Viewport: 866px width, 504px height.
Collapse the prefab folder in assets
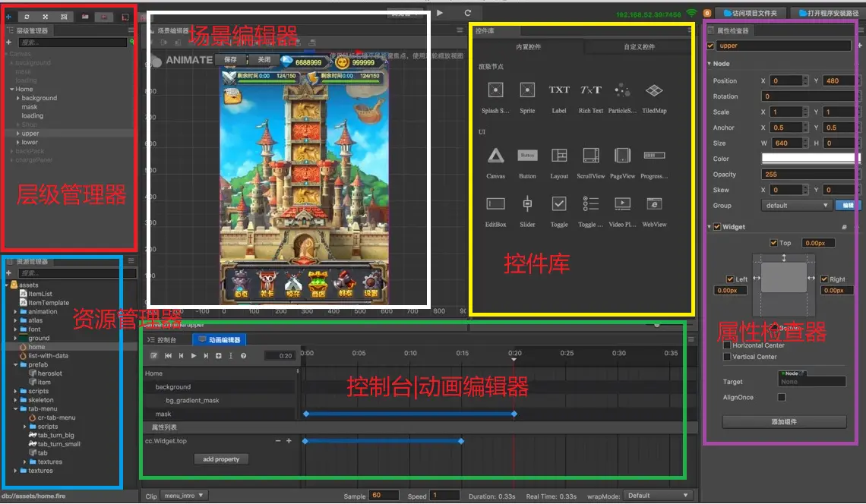[15, 365]
